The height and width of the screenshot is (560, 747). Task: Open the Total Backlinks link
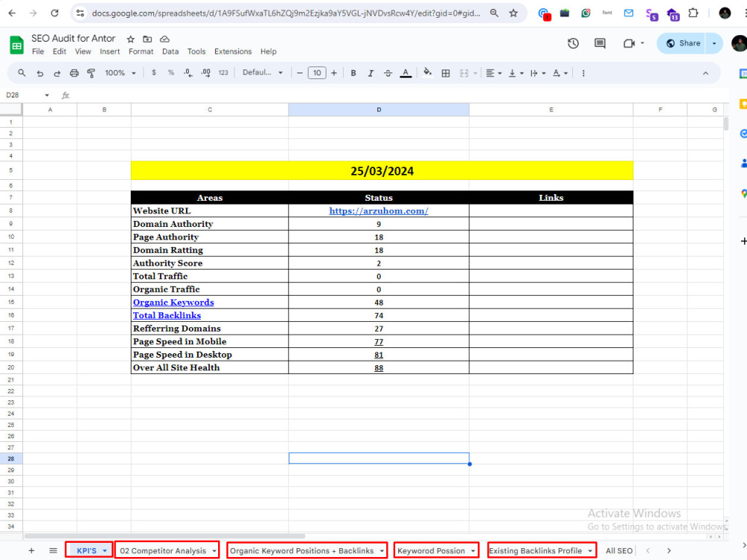click(167, 315)
